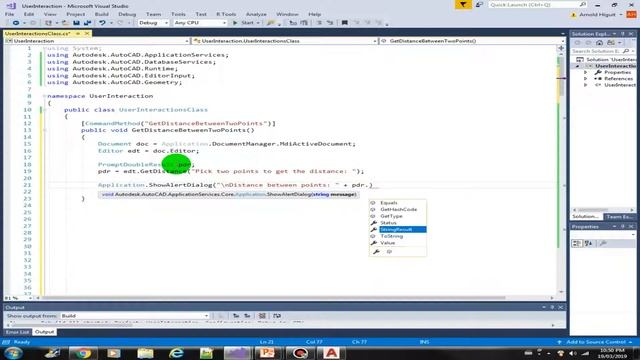The width and height of the screenshot is (640, 360).
Task: Open the GetDistanceBetweenTwoPoints member dropdown
Action: click(x=472, y=41)
